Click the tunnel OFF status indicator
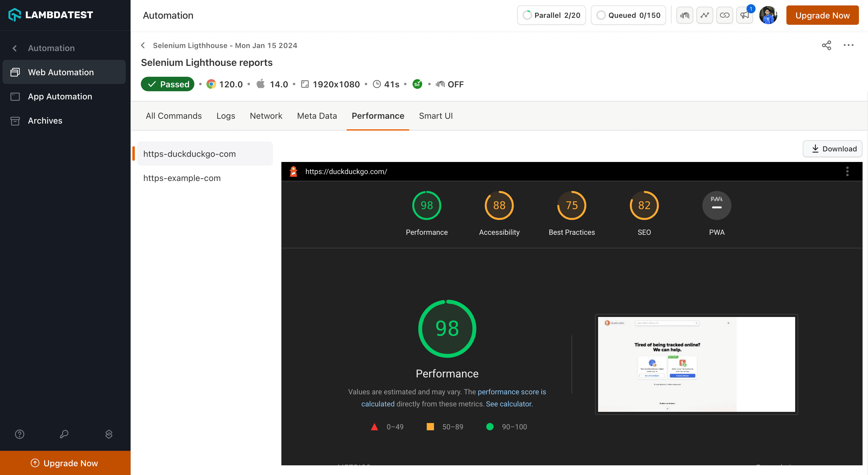868x475 pixels. tap(449, 84)
